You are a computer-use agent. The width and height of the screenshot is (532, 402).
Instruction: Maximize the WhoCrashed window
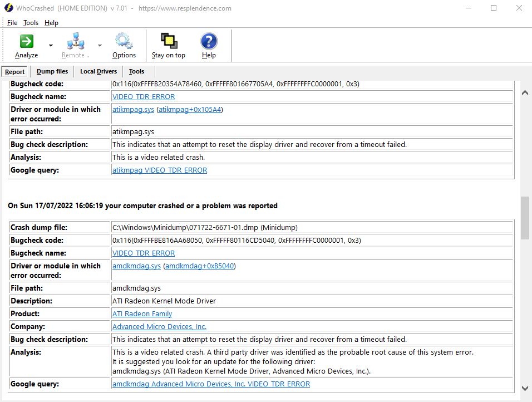tap(494, 8)
